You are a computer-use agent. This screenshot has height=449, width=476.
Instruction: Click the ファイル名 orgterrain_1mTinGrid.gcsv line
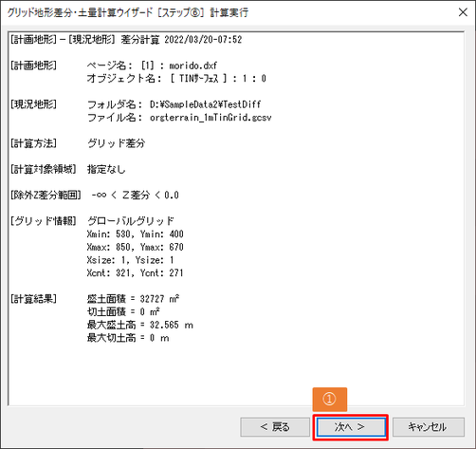[x=179, y=118]
